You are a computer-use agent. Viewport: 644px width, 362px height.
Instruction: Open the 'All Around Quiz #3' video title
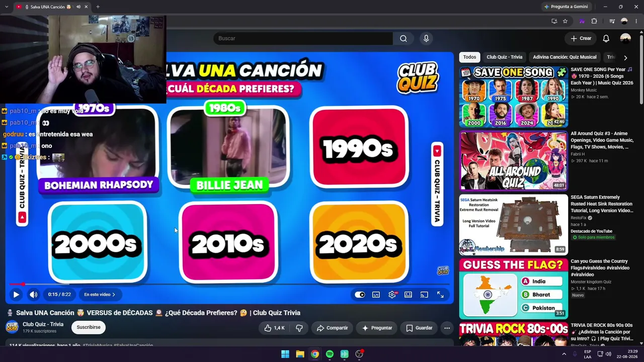point(602,140)
